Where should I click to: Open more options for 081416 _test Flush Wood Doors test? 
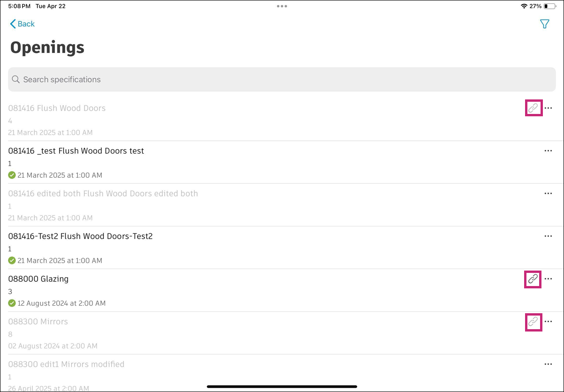pyautogui.click(x=548, y=151)
